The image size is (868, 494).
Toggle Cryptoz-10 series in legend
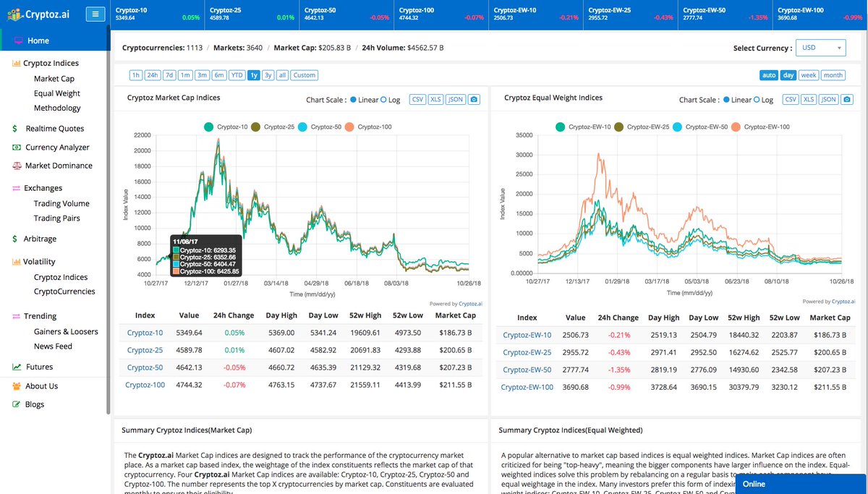tap(225, 127)
